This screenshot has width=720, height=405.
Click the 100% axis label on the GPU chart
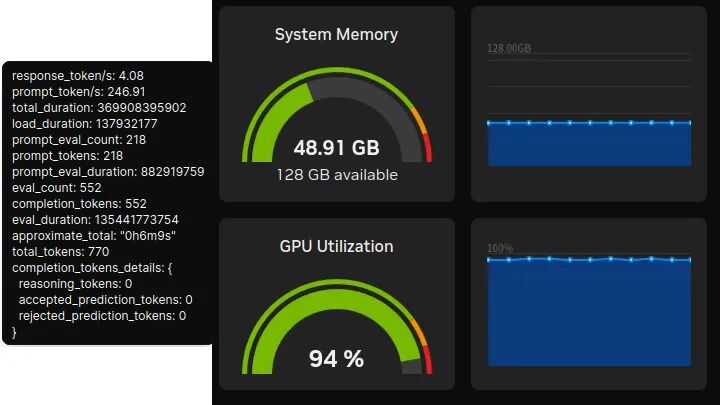[x=500, y=248]
